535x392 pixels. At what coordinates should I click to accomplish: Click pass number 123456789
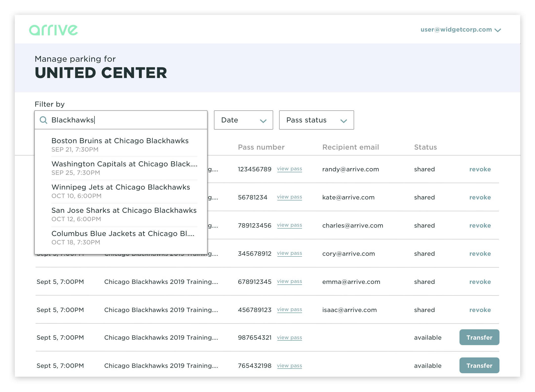coord(254,169)
